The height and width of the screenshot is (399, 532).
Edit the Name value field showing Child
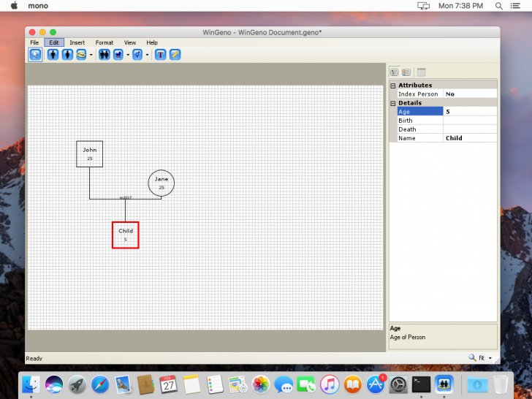click(471, 138)
